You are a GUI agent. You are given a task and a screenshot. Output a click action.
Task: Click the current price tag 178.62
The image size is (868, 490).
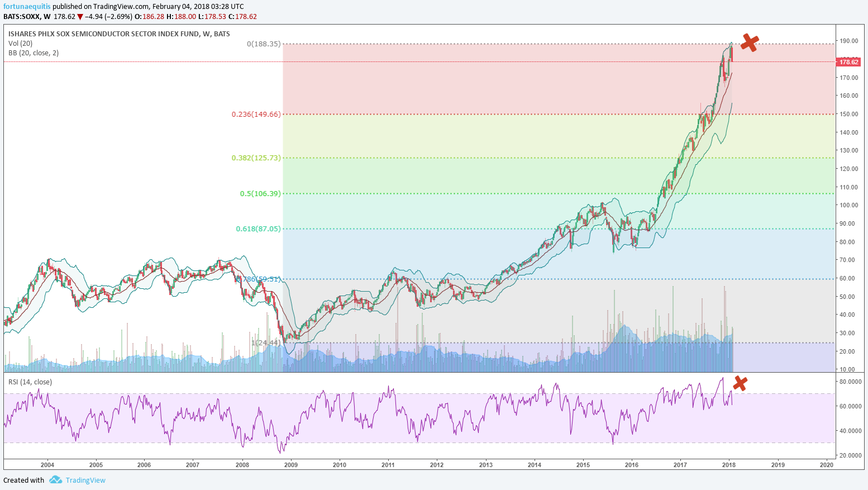point(848,62)
